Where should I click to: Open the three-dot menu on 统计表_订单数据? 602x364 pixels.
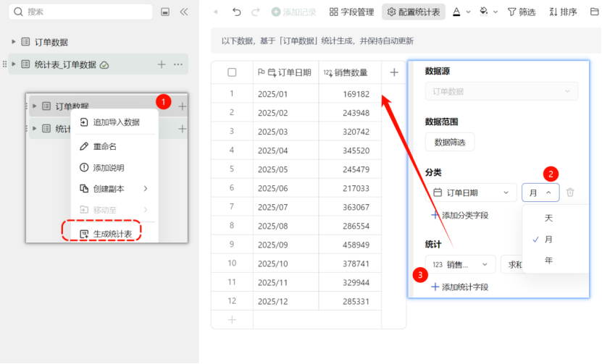click(x=178, y=64)
